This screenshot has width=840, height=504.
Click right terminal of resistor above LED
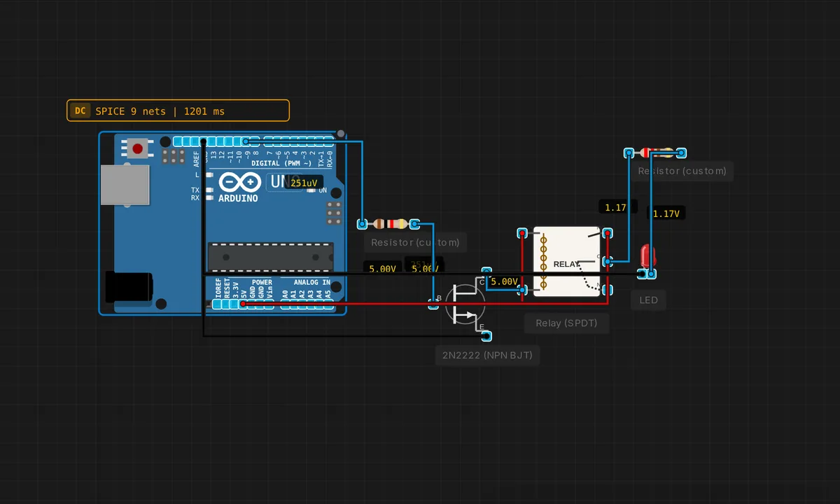[x=681, y=153]
